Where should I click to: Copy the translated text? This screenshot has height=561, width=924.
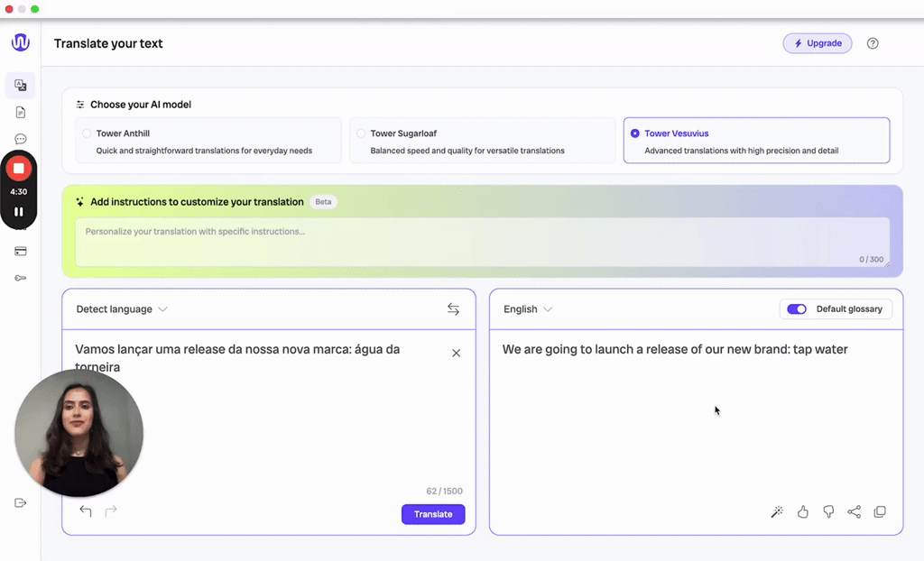click(880, 512)
